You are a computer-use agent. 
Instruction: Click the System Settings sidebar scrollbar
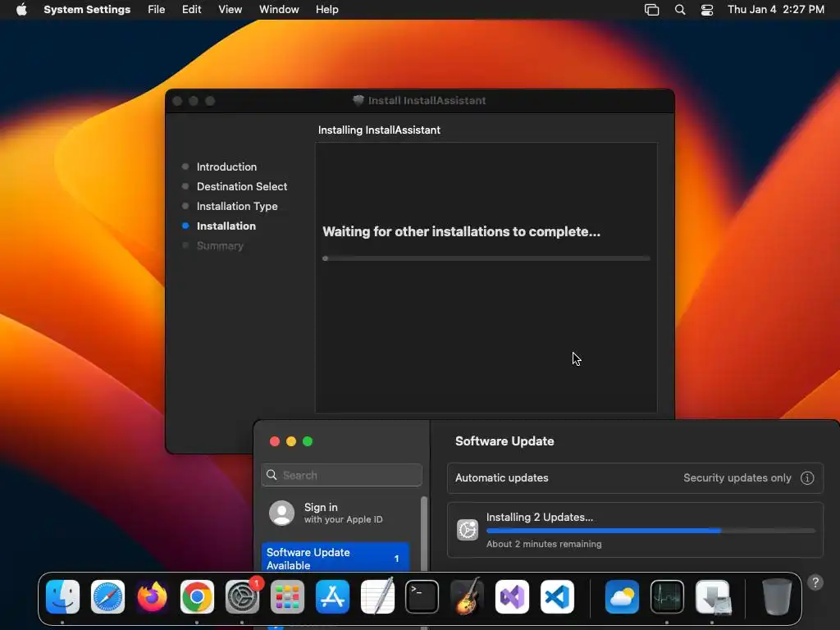[x=424, y=536]
